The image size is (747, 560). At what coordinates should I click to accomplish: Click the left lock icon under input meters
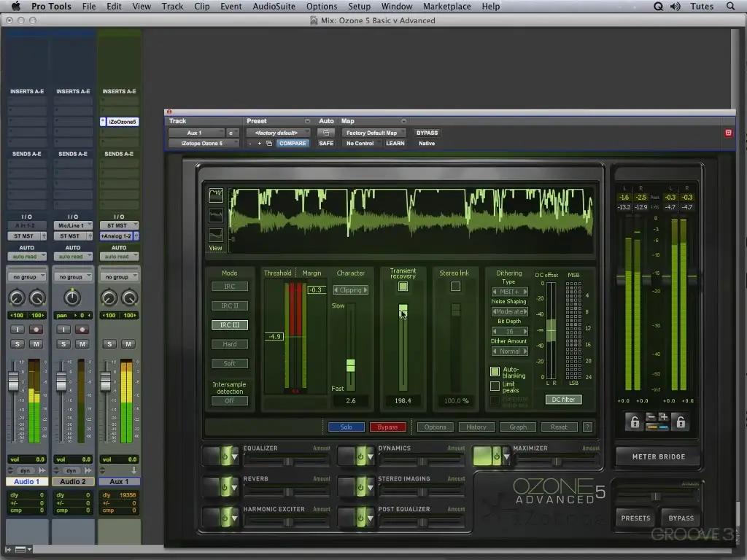click(x=635, y=422)
